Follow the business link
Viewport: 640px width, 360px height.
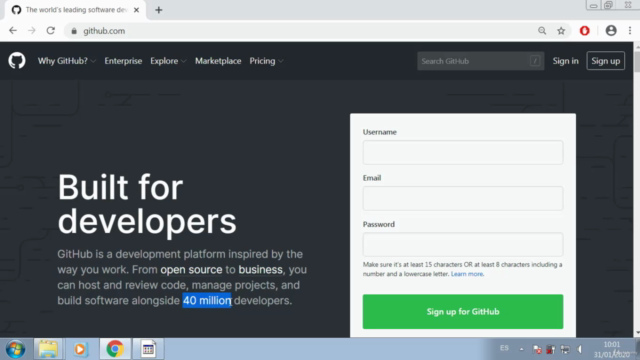point(260,270)
